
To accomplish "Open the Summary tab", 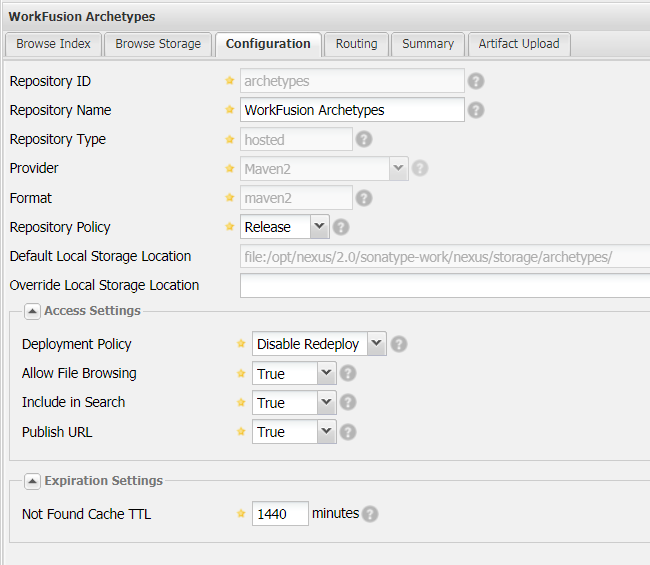I will [428, 44].
